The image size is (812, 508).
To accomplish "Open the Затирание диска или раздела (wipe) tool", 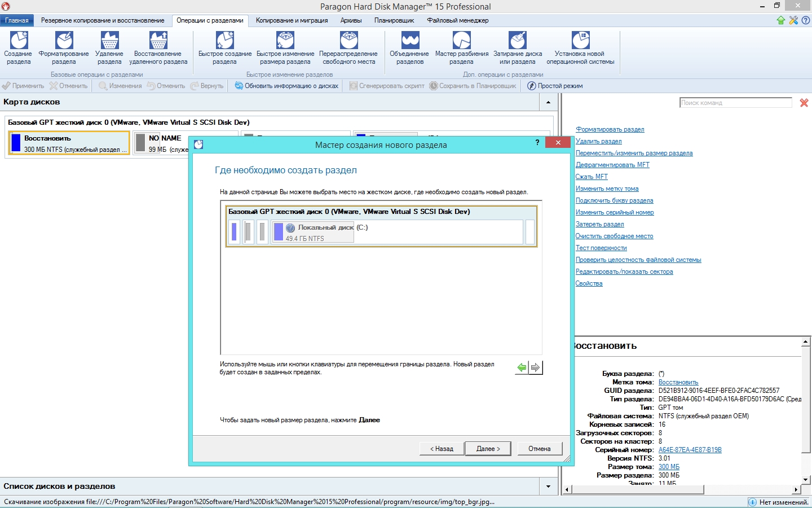I will click(x=518, y=49).
